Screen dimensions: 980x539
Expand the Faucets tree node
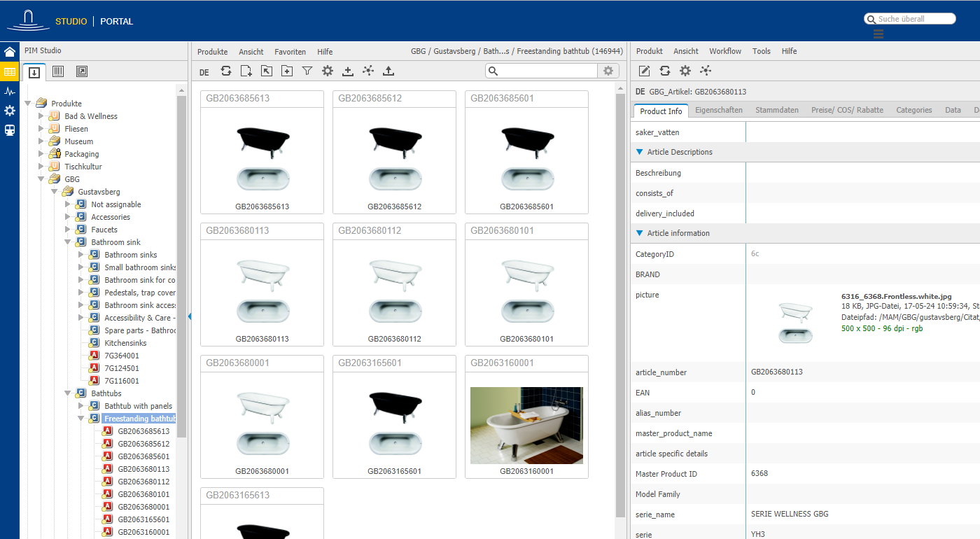pos(67,230)
